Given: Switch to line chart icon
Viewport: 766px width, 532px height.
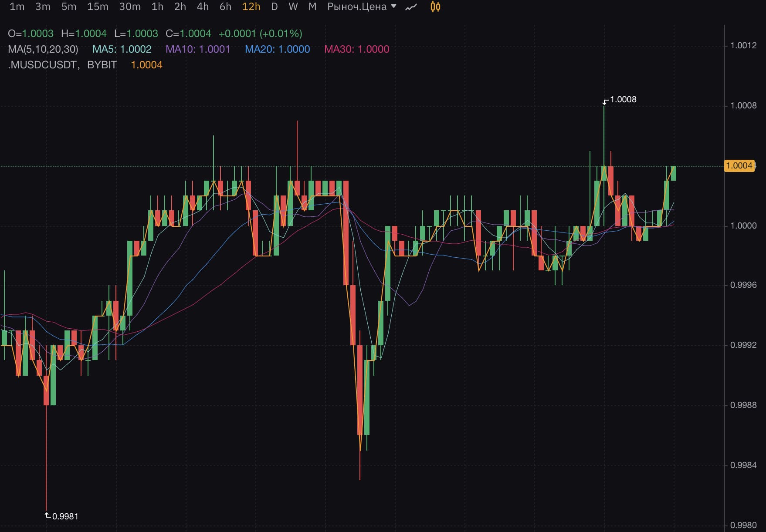Looking at the screenshot, I should click(x=411, y=7).
